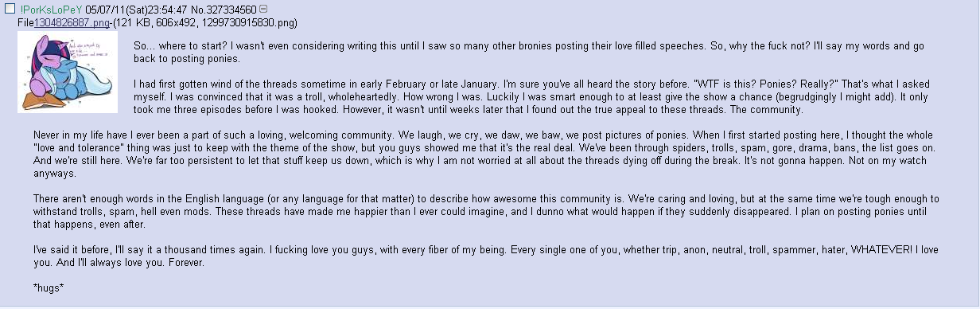This screenshot has width=980, height=309.
Task: Open the 1304826887.png file link
Action: 70,23
